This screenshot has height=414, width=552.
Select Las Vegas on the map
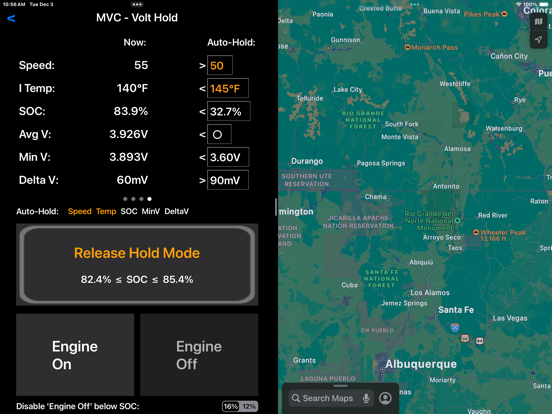point(510,318)
